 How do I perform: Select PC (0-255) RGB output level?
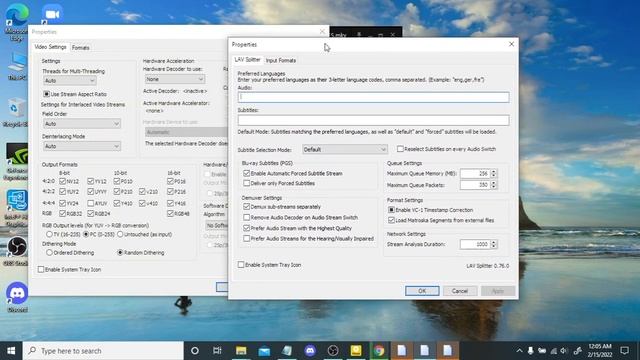pyautogui.click(x=86, y=235)
